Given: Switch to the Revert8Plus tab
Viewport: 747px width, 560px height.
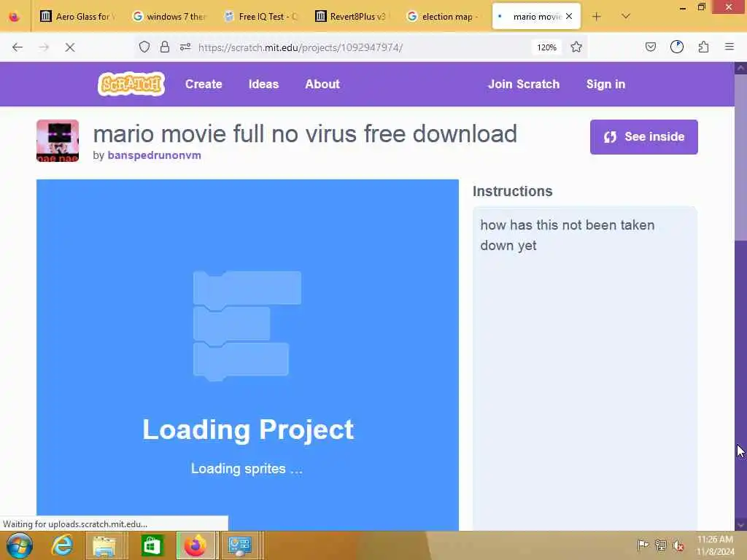Looking at the screenshot, I should tap(352, 17).
